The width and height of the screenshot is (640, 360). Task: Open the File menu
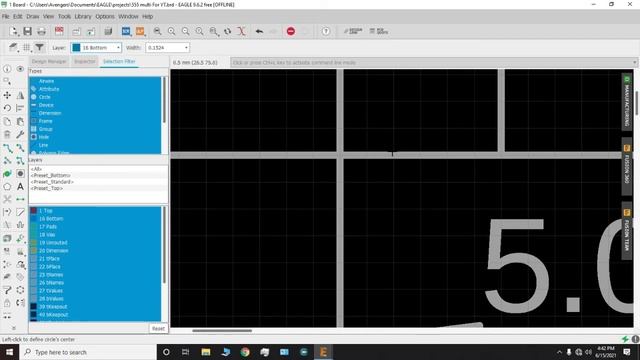(x=5, y=16)
